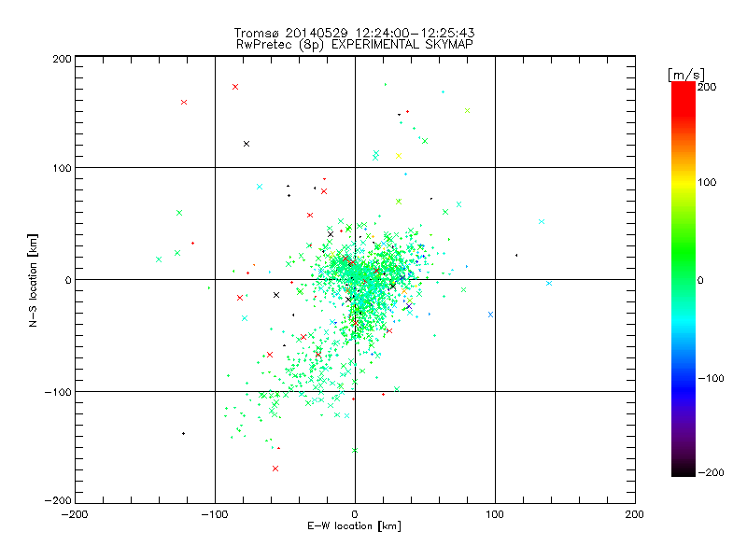Image resolution: width=747 pixels, height=560 pixels.
Task: Click the lone black dot in the lower-left corner region
Action: [x=183, y=434]
